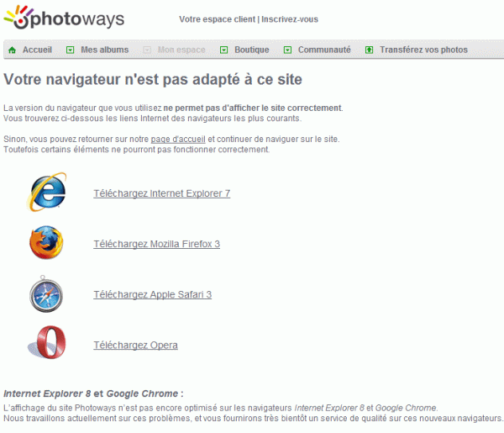Click bold text ne permet pas d'afficher le site
The height and width of the screenshot is (433, 504).
pos(252,108)
